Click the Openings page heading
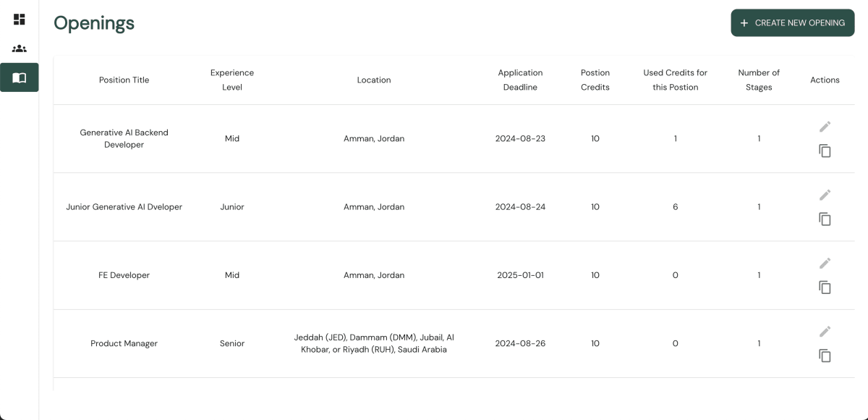The image size is (868, 420). 94,23
